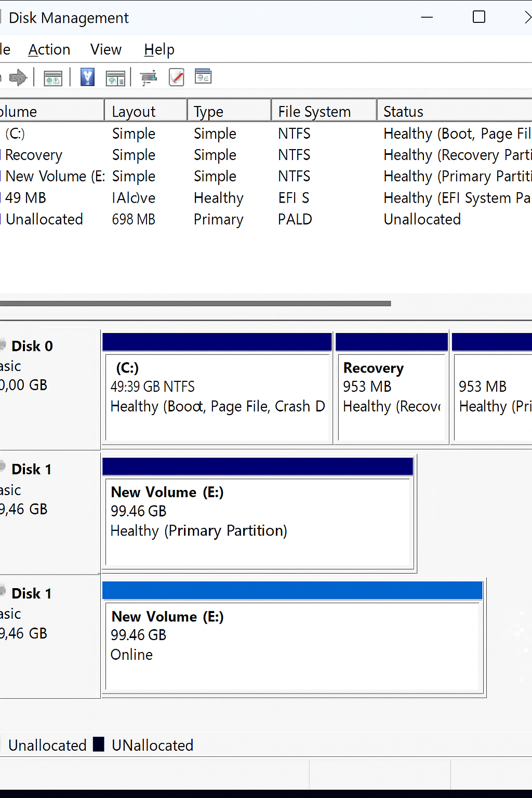Click the checklist with red pencil icon
532x798 pixels.
(x=177, y=77)
